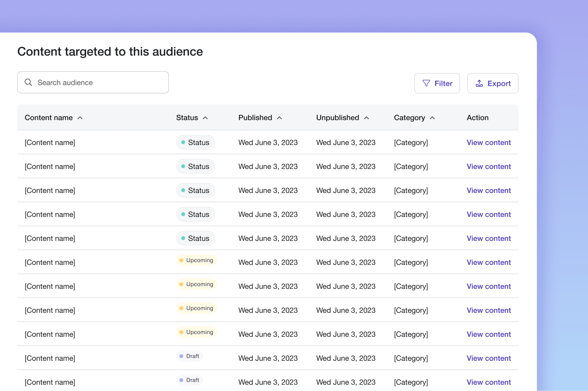The width and height of the screenshot is (588, 391).
Task: Select [Content name] in the first row
Action: (50, 142)
